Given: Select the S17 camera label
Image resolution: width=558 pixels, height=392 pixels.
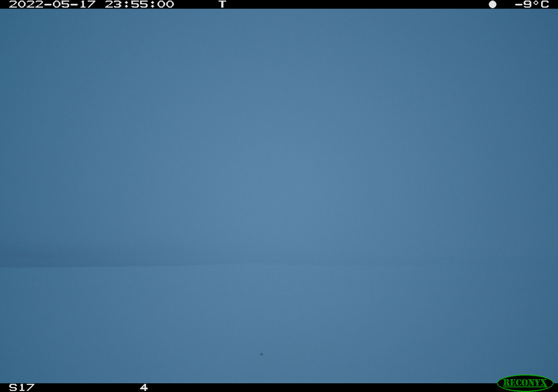Looking at the screenshot, I should (x=22, y=387).
